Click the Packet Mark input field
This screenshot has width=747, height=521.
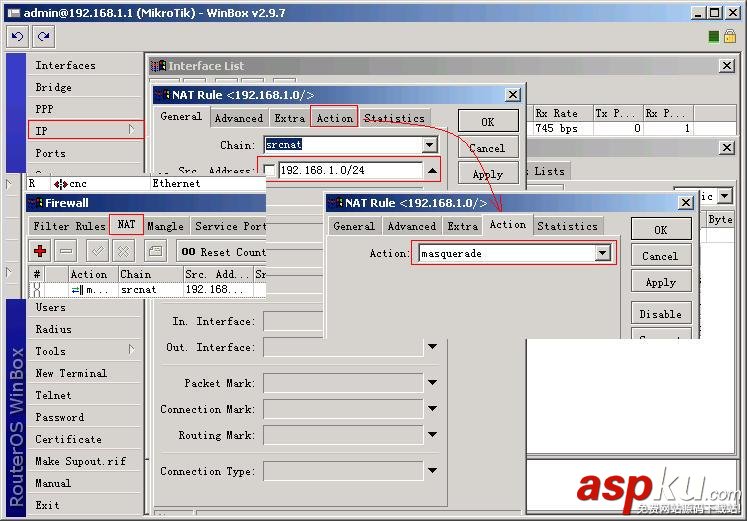tap(343, 382)
